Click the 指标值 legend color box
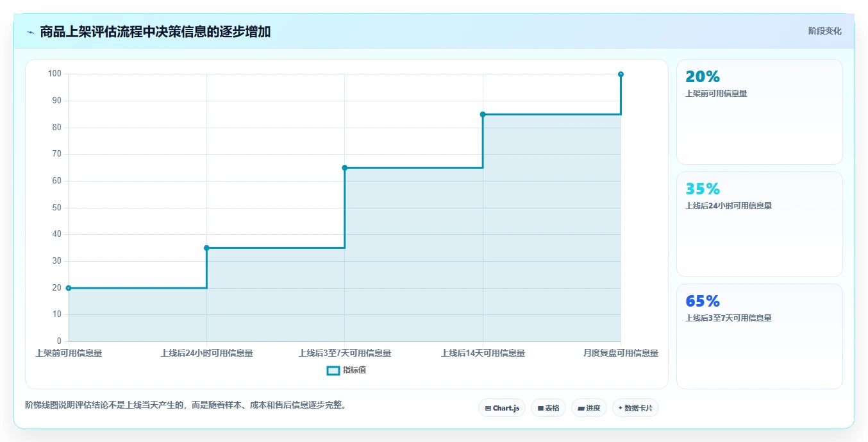Screen dimensions: 868x442 tap(333, 370)
